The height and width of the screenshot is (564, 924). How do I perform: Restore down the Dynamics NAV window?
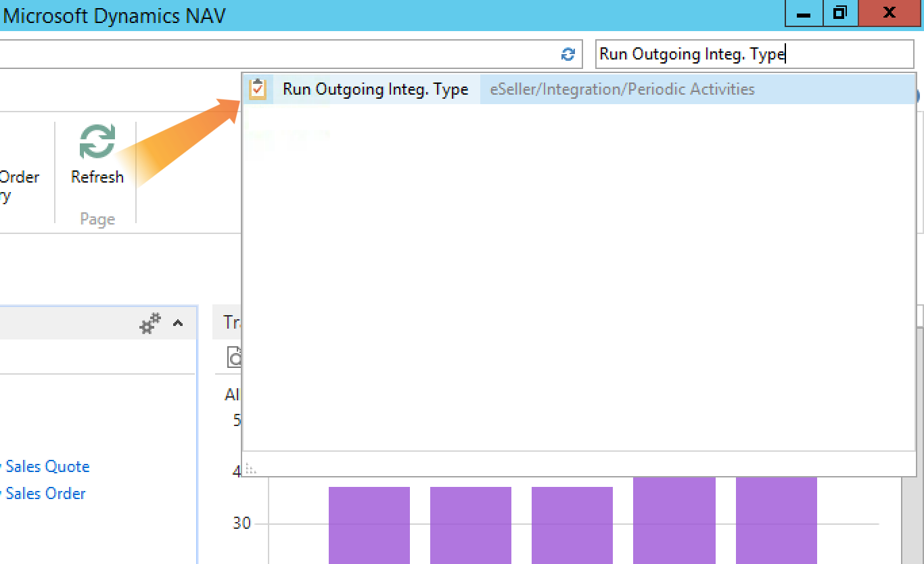(840, 14)
